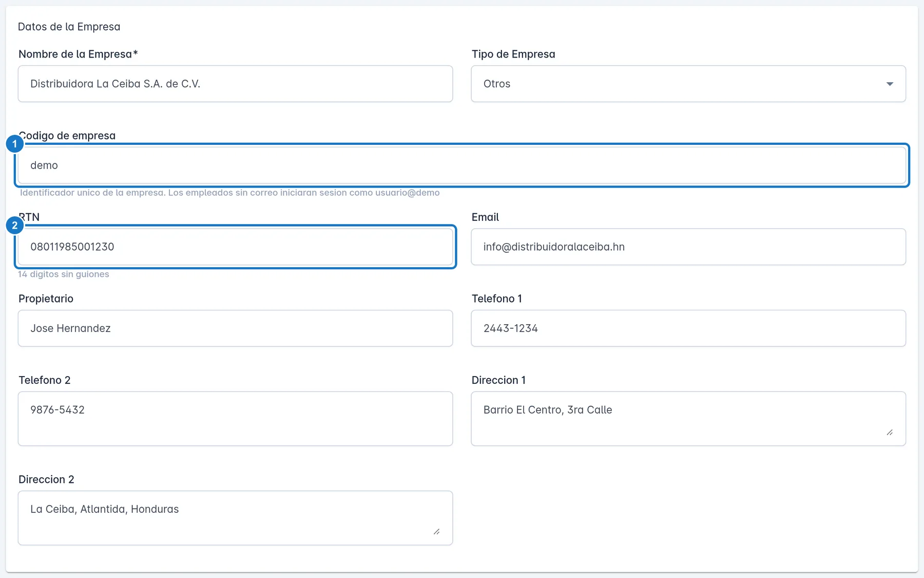Click the Telefono 2 label
Image resolution: width=924 pixels, height=578 pixels.
44,380
